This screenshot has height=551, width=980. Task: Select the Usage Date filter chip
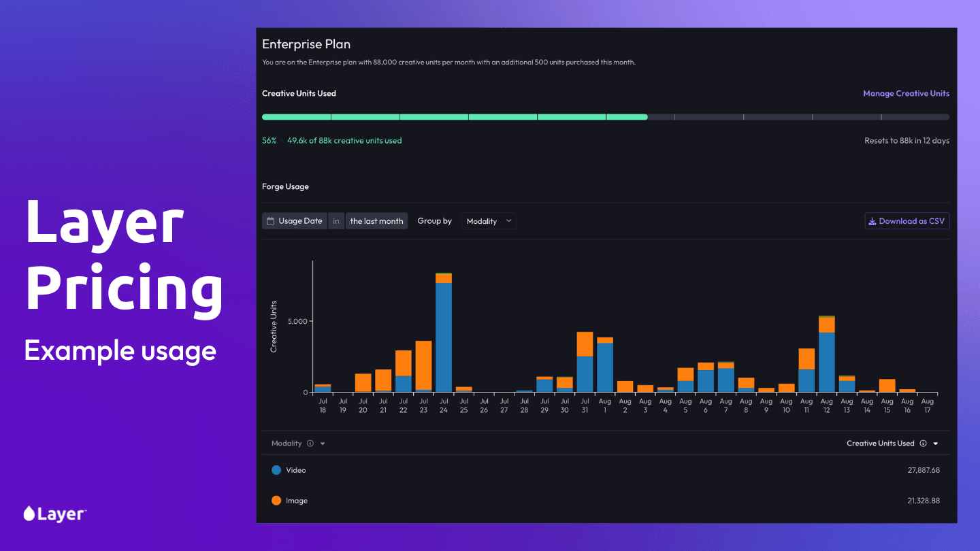(x=295, y=221)
